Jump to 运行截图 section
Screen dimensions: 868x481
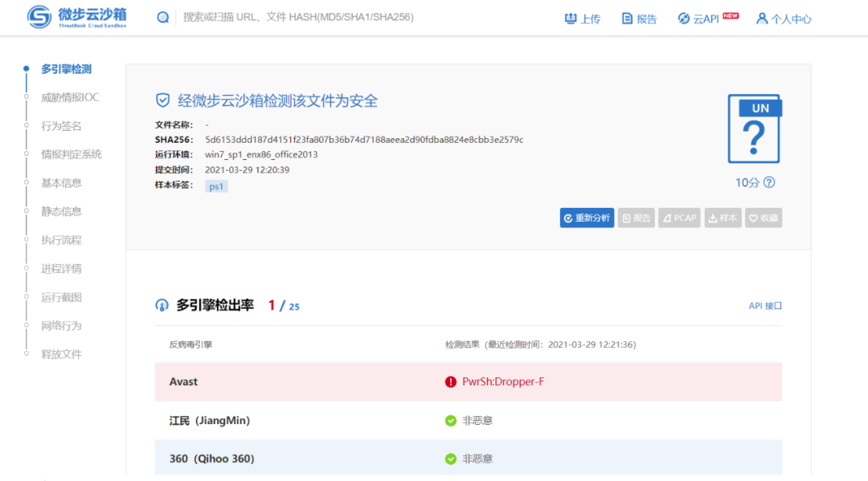pyautogui.click(x=61, y=297)
